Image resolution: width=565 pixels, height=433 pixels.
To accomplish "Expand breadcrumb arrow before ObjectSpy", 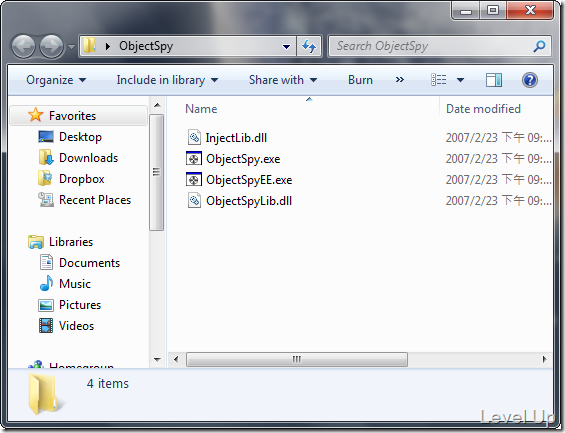I will point(107,46).
